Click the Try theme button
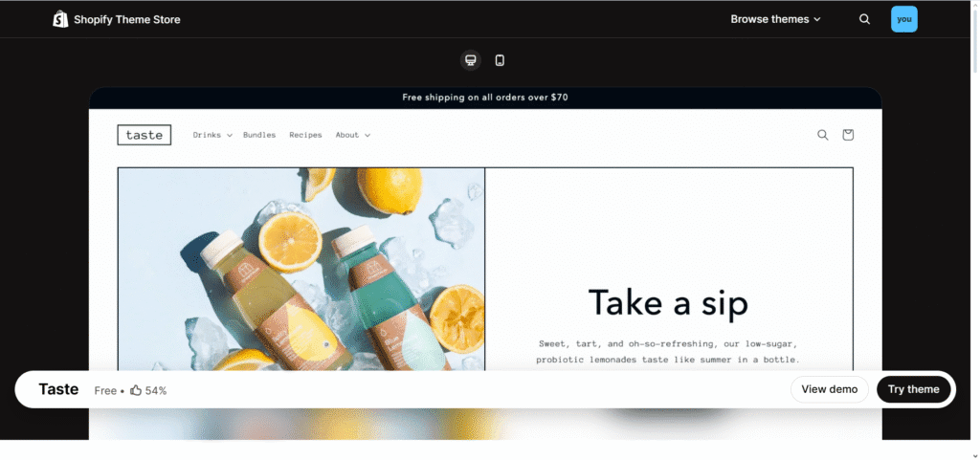This screenshot has width=980, height=460. point(913,389)
